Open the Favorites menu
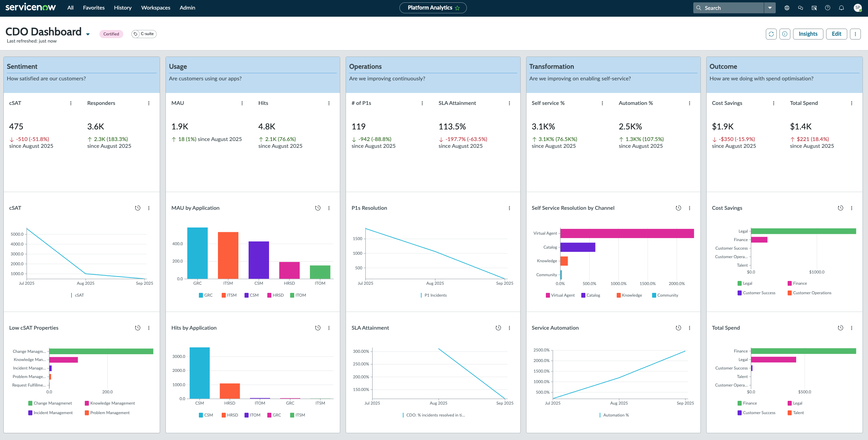The height and width of the screenshot is (440, 868). (94, 7)
